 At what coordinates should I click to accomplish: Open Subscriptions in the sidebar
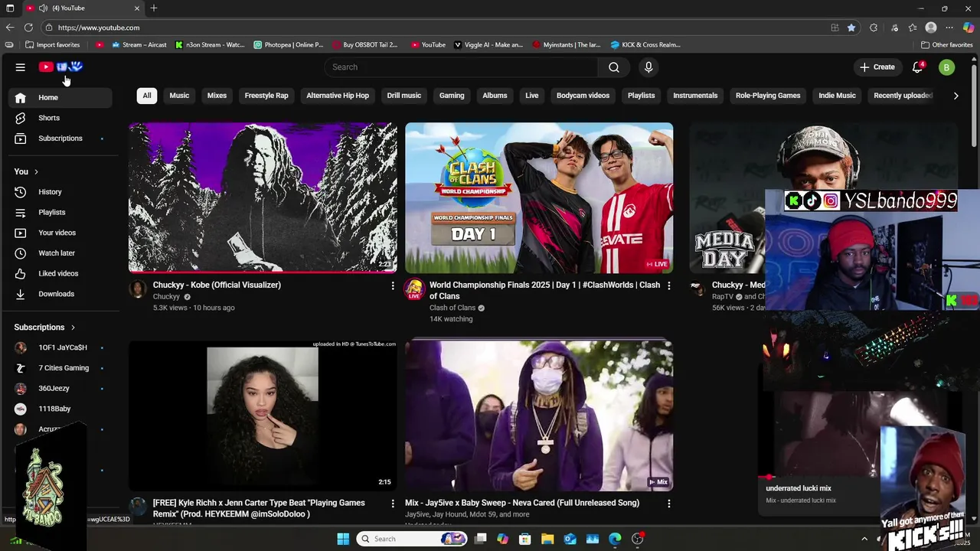(60, 139)
